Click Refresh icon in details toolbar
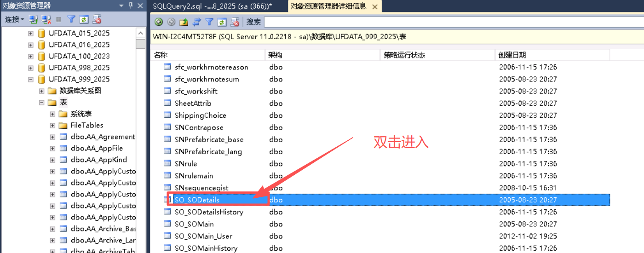The width and height of the screenshot is (644, 253). click(222, 22)
